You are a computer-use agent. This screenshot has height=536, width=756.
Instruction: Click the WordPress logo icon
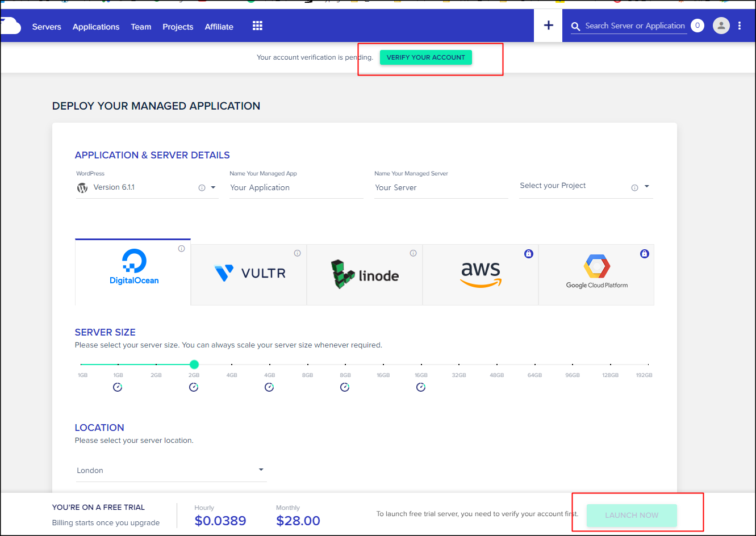coord(82,188)
